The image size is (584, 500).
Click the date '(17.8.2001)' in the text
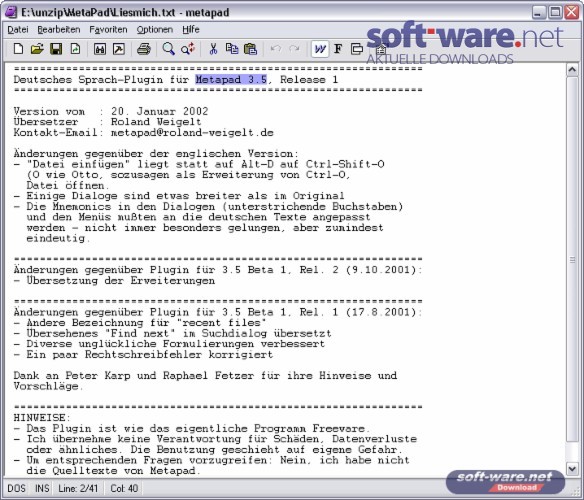click(x=380, y=312)
